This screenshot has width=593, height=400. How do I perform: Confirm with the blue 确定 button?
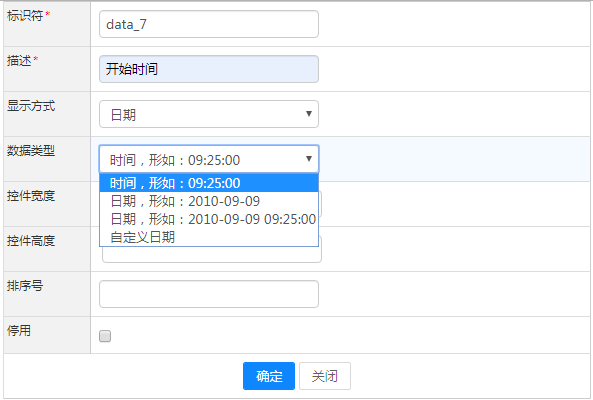pos(269,376)
